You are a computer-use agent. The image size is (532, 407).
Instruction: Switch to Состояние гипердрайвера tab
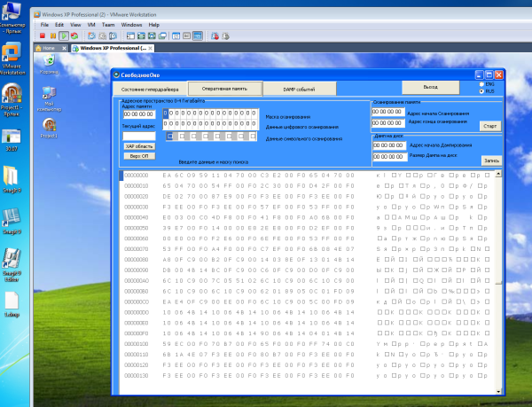click(x=150, y=90)
